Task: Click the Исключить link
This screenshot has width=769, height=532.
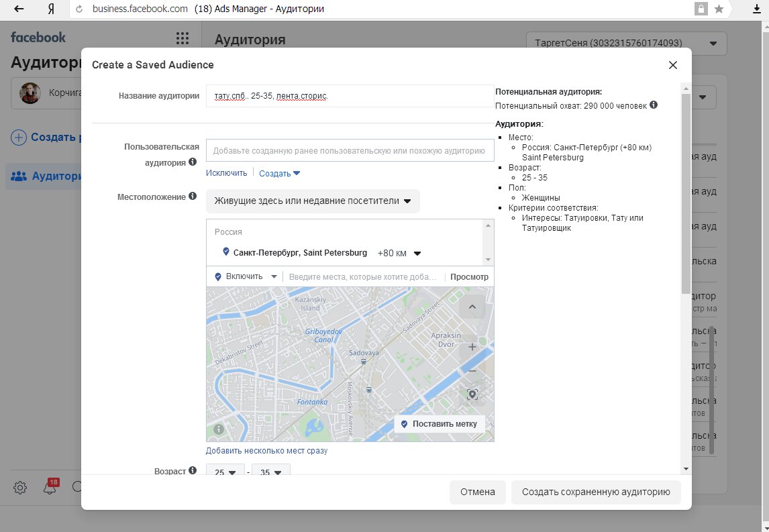Action: coord(227,173)
